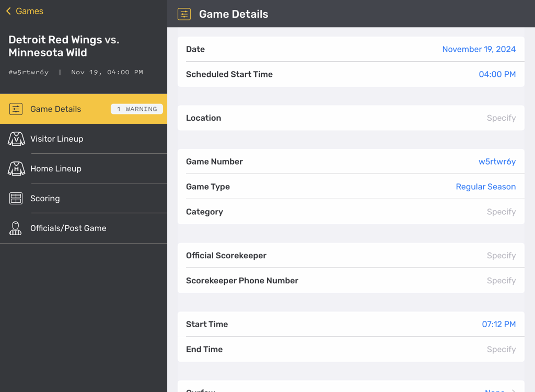Click the Officials/Post Game person icon
Viewport: 535px width, 392px height.
coord(16,228)
